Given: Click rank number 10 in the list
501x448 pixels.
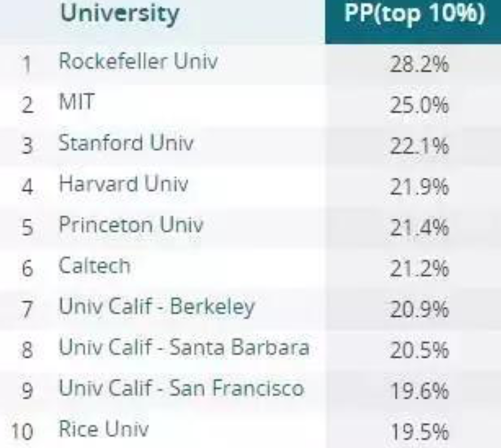Looking at the screenshot, I should pyautogui.click(x=21, y=432).
